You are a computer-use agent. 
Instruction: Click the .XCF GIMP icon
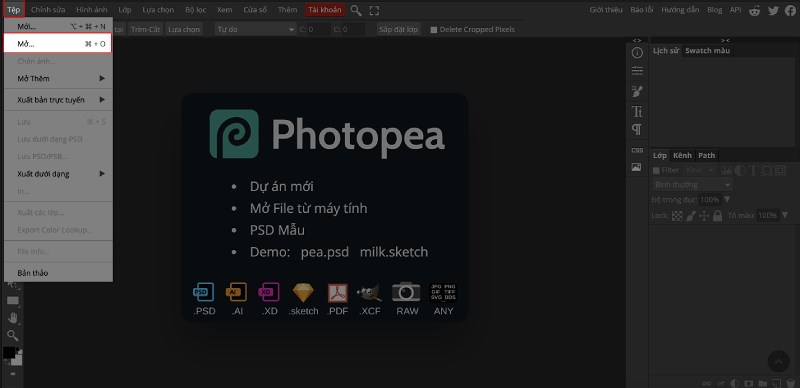click(x=369, y=293)
